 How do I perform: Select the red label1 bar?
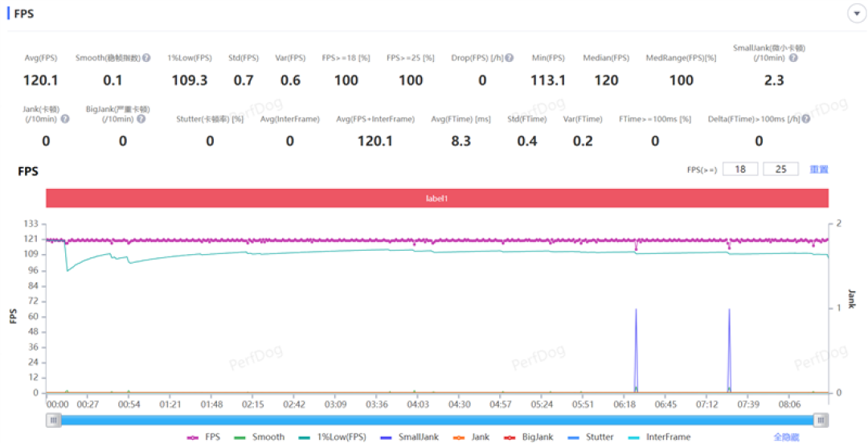pos(436,199)
